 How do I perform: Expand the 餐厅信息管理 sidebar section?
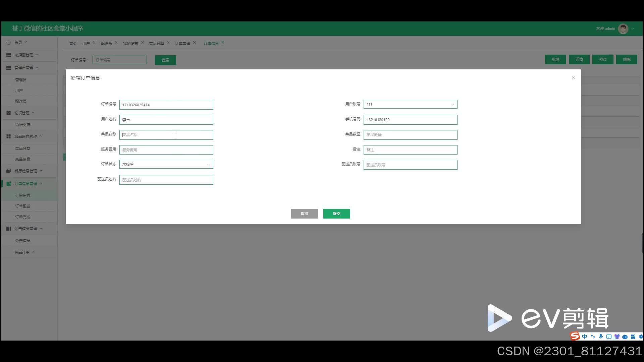41,171
